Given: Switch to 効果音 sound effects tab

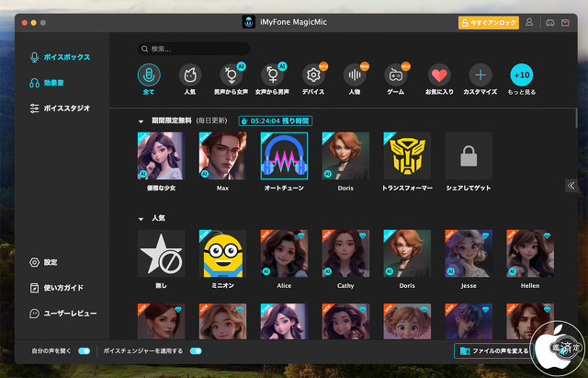Looking at the screenshot, I should [x=47, y=83].
